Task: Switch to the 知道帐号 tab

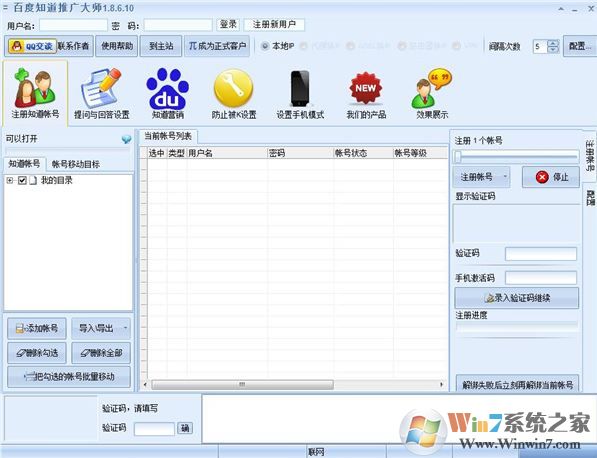Action: tap(24, 164)
